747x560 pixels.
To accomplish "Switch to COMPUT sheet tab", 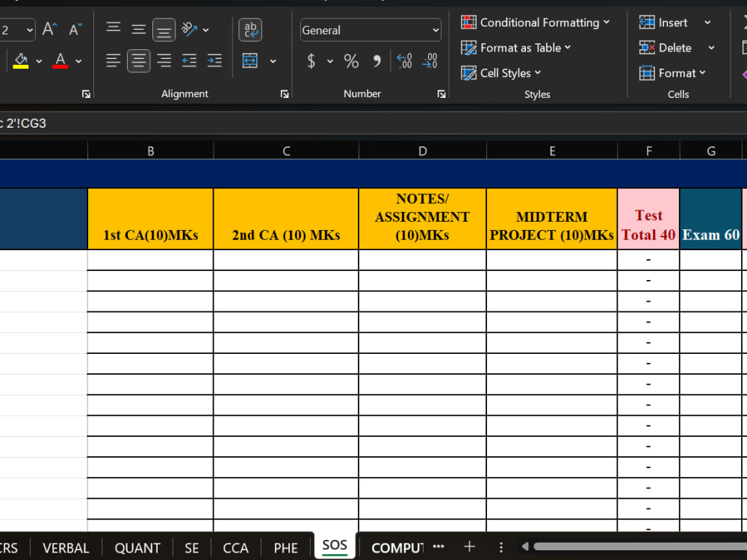I will [397, 547].
